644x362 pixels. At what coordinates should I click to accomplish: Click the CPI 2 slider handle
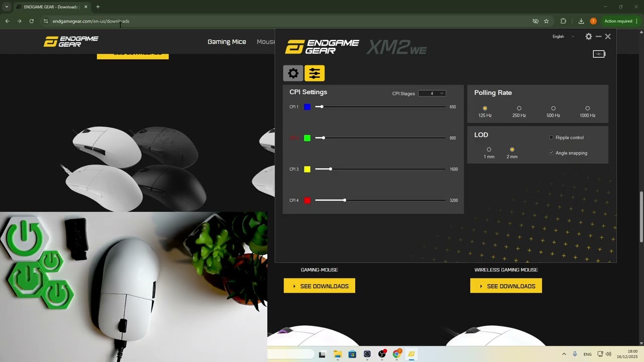coord(323,138)
